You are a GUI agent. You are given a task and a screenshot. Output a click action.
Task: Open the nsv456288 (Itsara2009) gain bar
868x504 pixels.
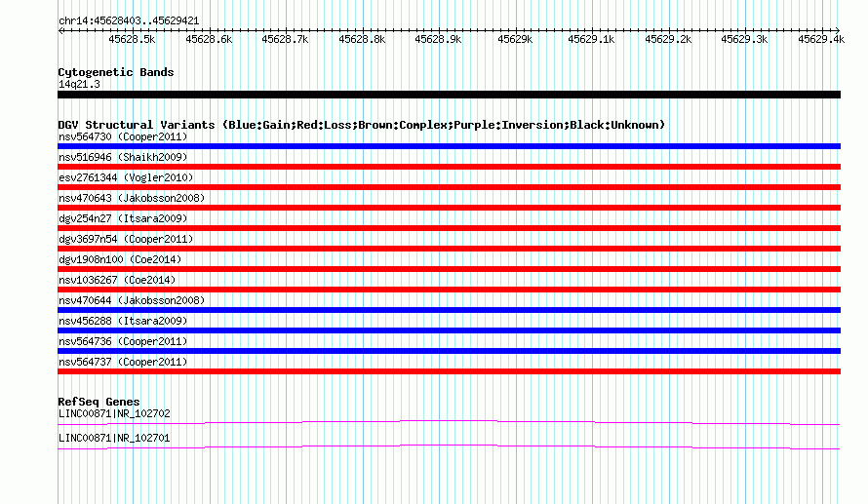coord(449,330)
